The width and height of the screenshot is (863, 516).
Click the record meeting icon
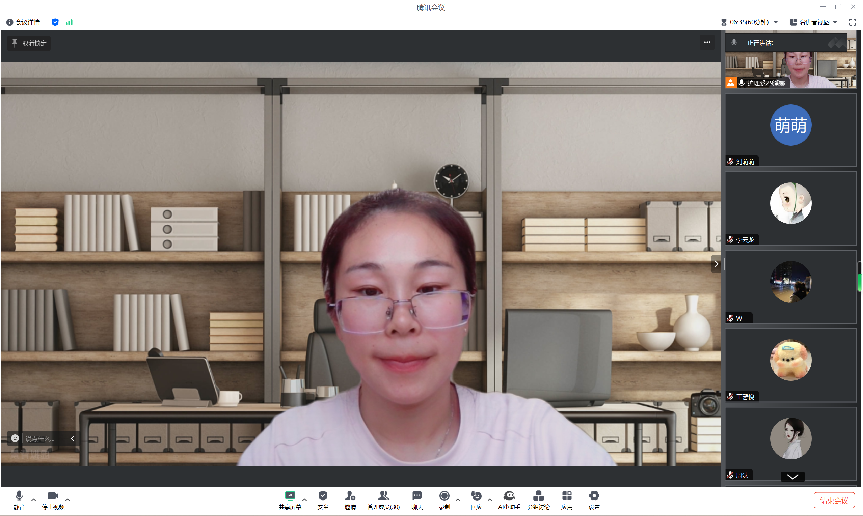pyautogui.click(x=444, y=498)
